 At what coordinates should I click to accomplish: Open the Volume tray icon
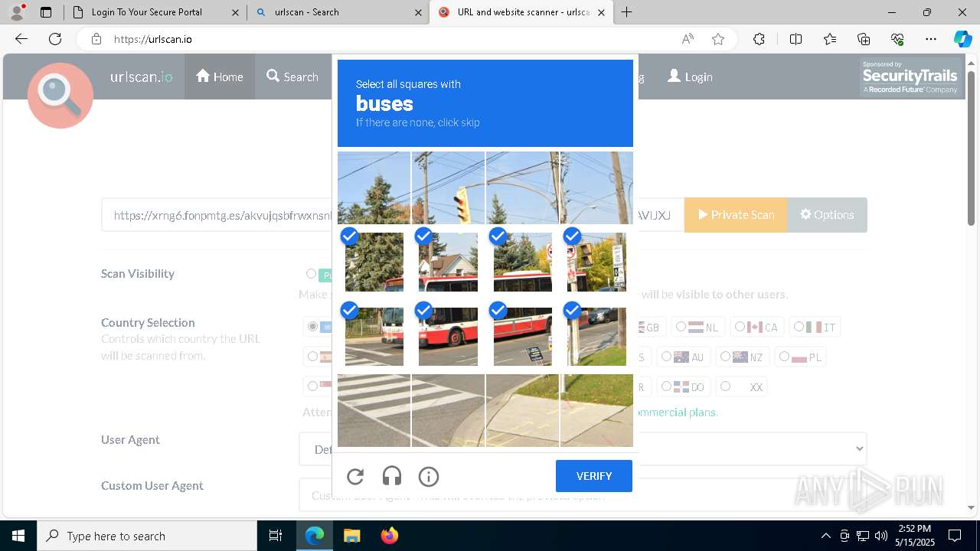coord(881,536)
